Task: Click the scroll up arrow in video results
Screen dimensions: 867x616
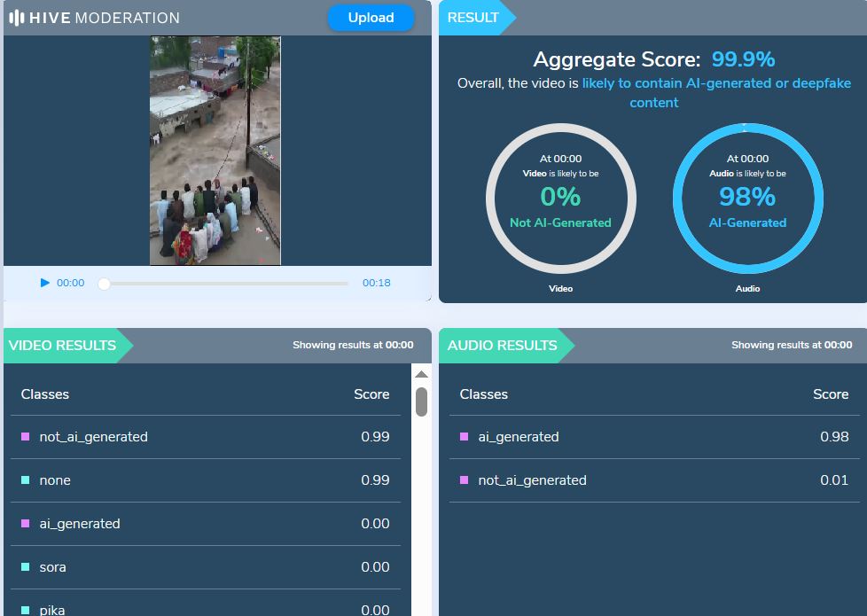Action: [x=421, y=375]
